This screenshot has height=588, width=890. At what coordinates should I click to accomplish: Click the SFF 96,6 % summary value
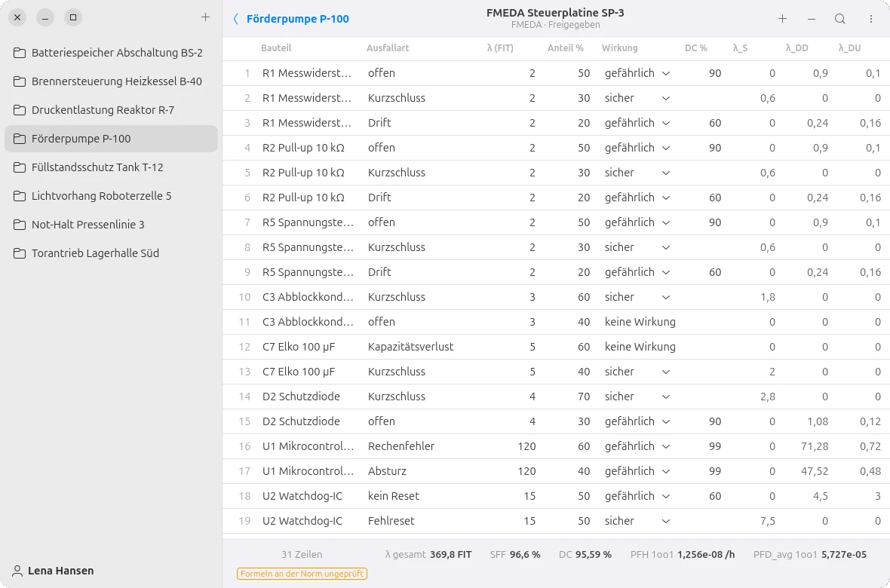click(x=515, y=555)
